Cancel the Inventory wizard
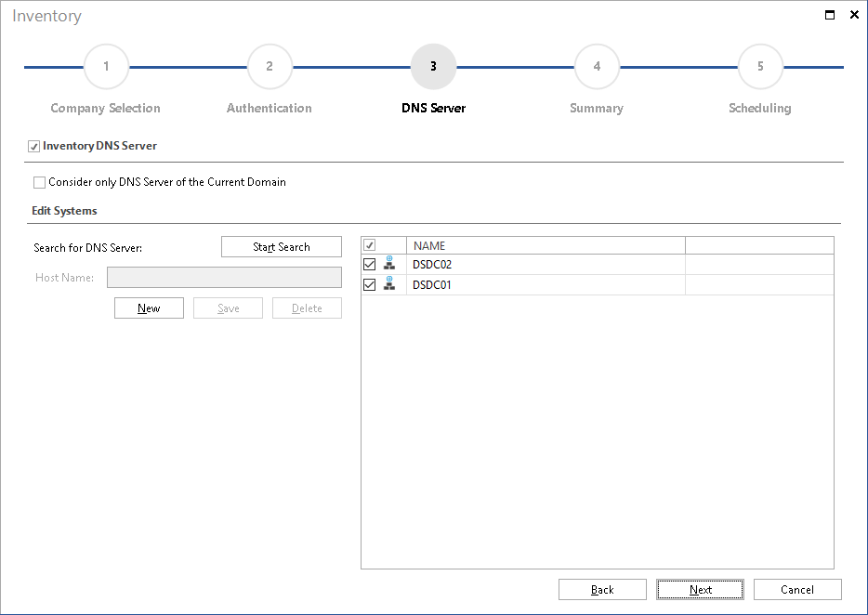This screenshot has width=868, height=615. (797, 590)
